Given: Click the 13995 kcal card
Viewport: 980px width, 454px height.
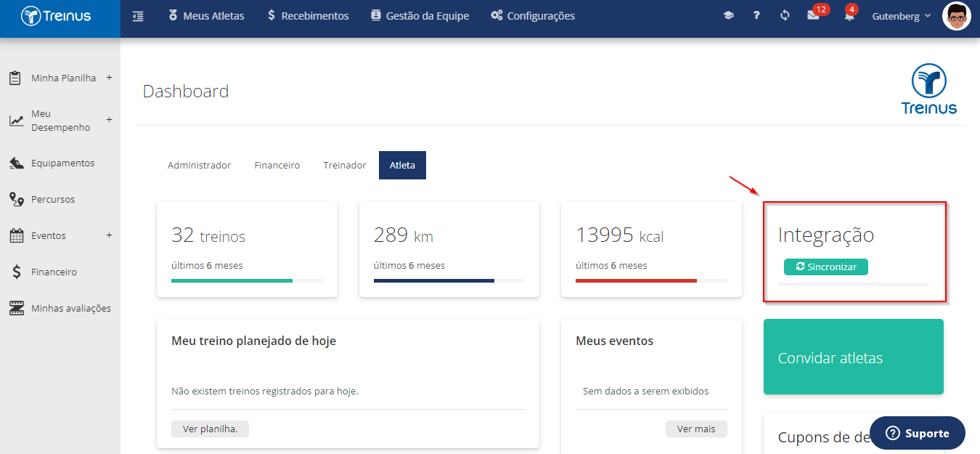Looking at the screenshot, I should (x=651, y=249).
